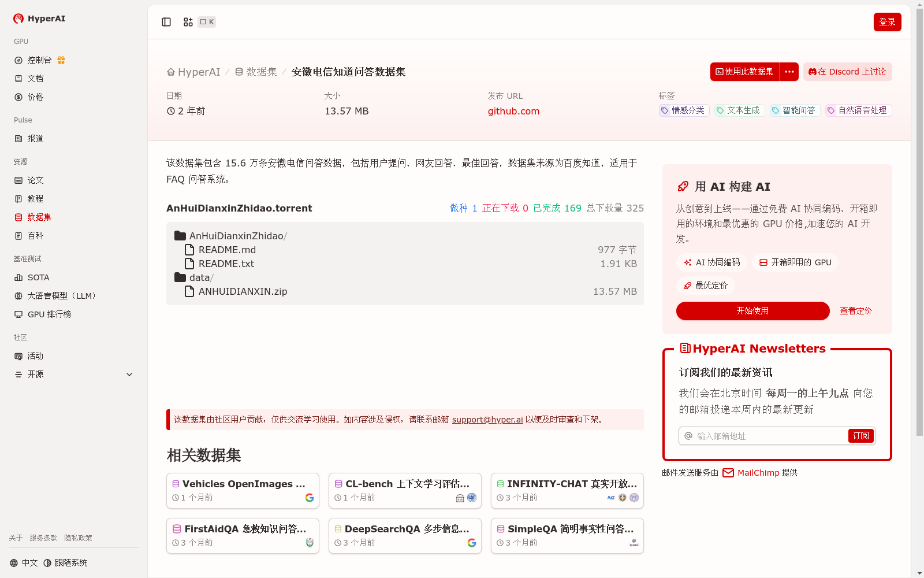The height and width of the screenshot is (578, 924).
Task: Open INFINITY-CHAT 真实开放 dataset card
Action: [567, 491]
